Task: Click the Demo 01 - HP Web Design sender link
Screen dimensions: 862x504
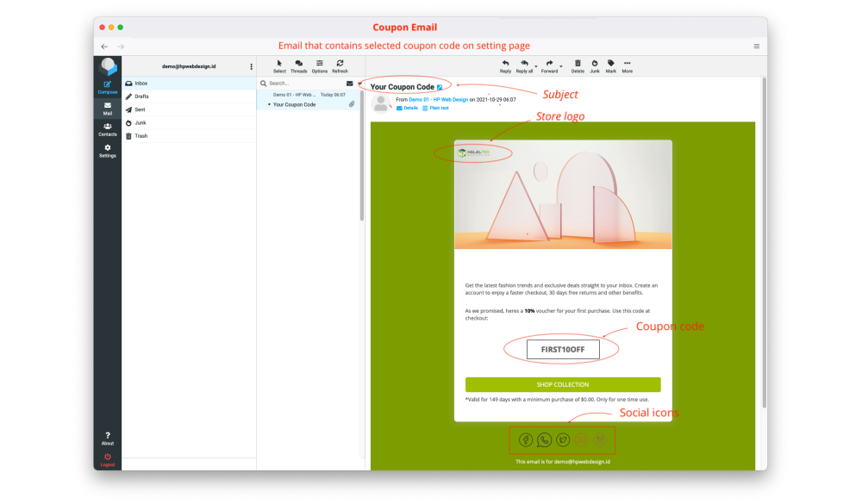Action: 438,100
